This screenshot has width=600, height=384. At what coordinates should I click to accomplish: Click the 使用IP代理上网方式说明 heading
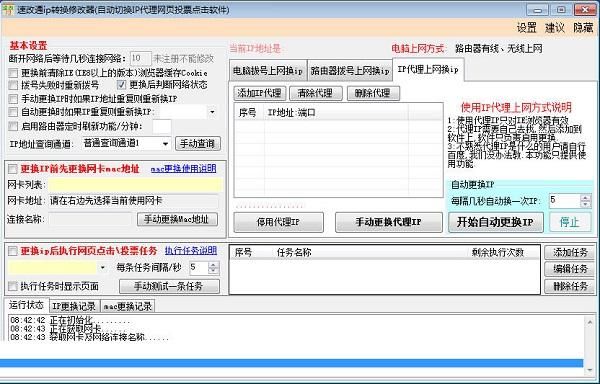[516, 107]
